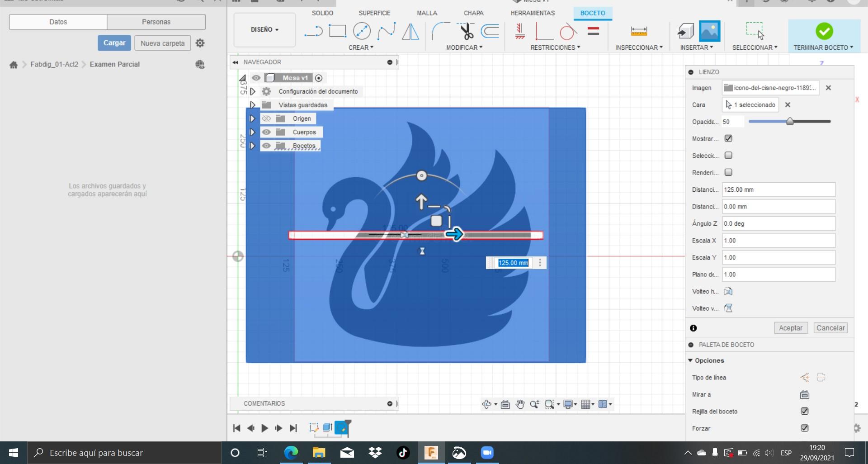The image size is (868, 464).
Task: Toggle visibility of Bocetos folder
Action: [x=266, y=146]
